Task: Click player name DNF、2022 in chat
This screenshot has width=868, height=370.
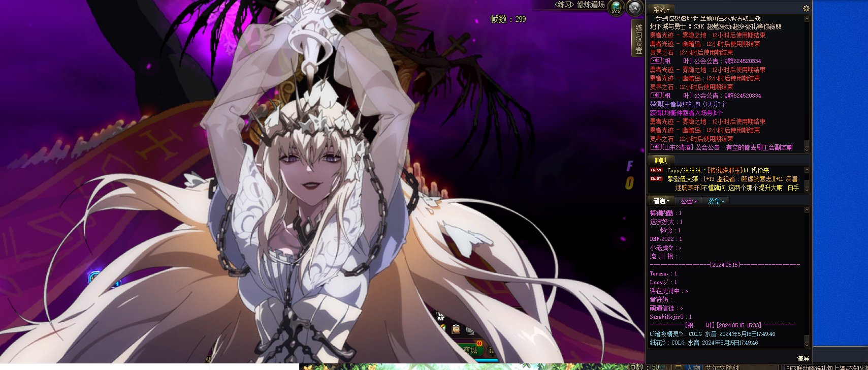Action: click(x=662, y=239)
